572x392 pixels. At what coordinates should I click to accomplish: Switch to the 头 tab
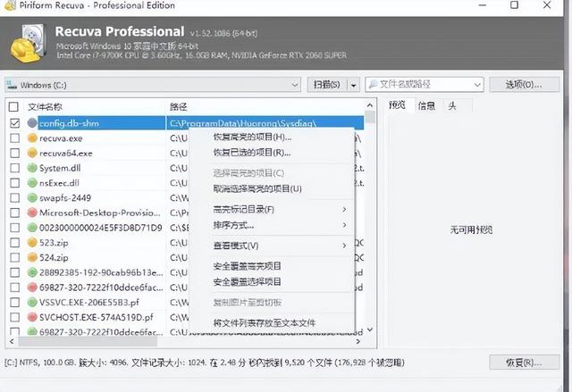[x=452, y=106]
